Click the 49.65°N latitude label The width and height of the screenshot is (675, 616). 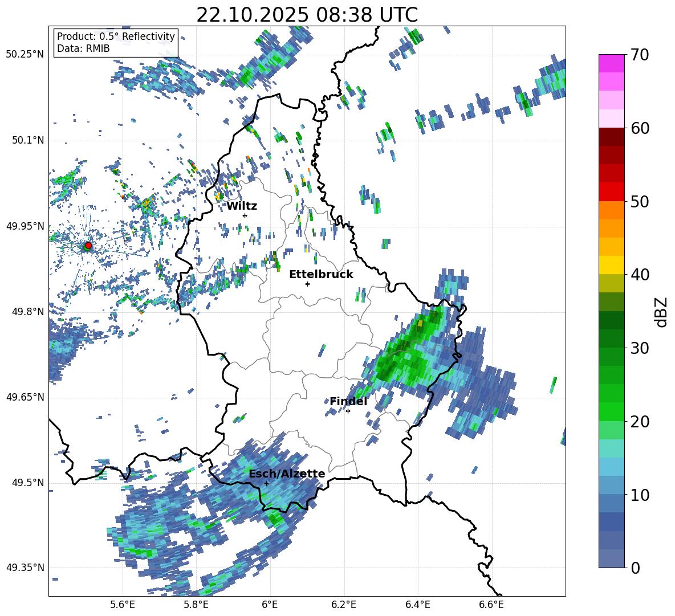[x=25, y=397]
